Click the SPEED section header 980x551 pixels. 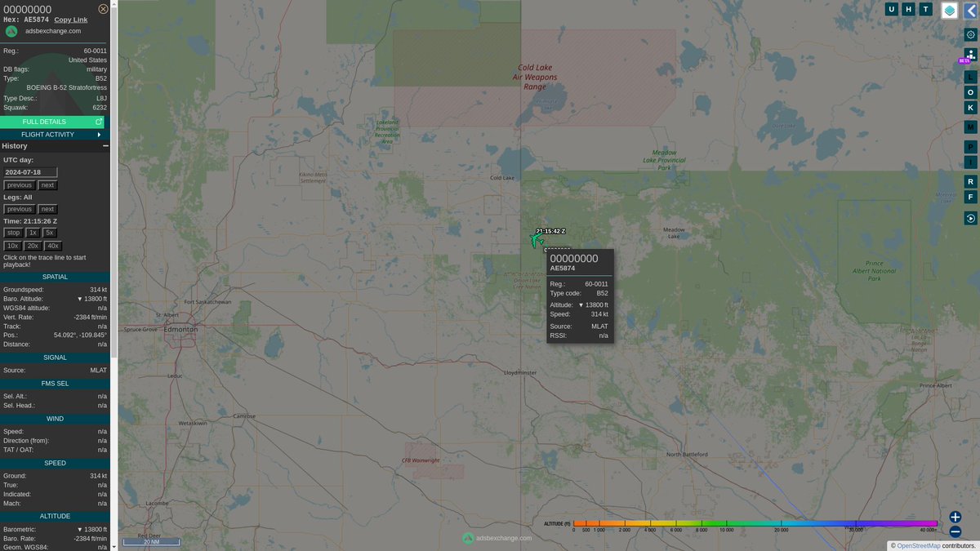[x=55, y=463]
